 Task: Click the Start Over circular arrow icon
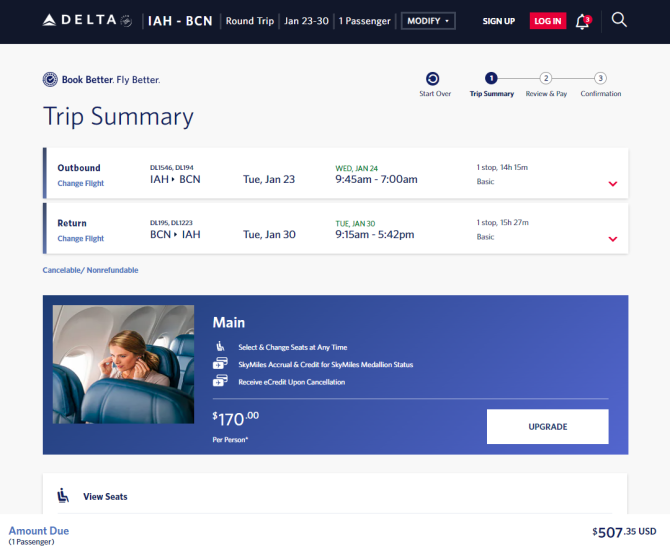point(432,79)
